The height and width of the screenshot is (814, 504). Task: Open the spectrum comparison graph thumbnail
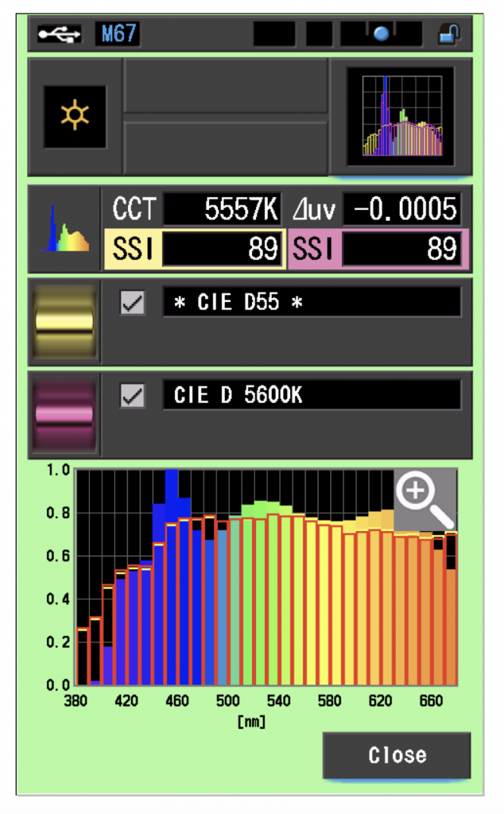(400, 117)
